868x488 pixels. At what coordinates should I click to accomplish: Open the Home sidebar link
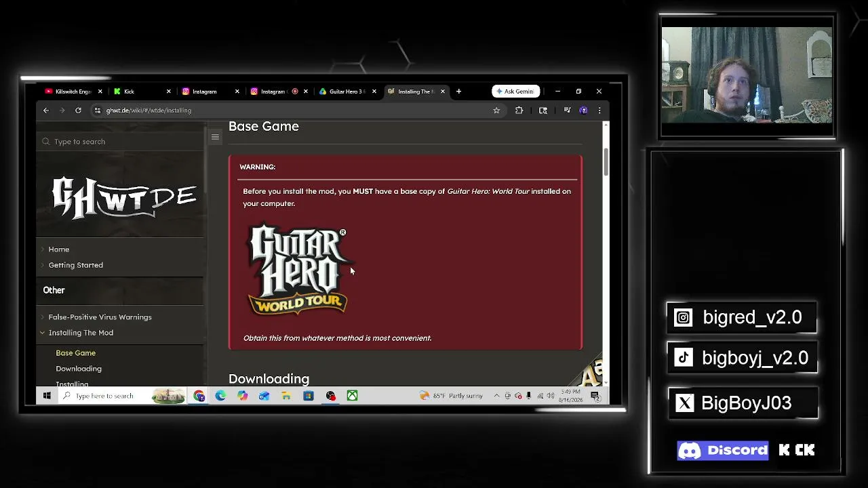[x=59, y=249]
